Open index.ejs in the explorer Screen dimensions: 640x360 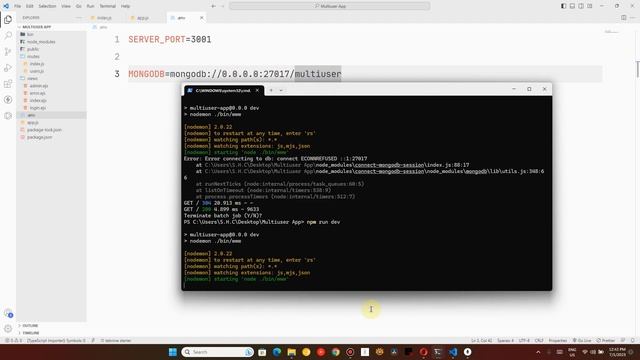point(38,100)
